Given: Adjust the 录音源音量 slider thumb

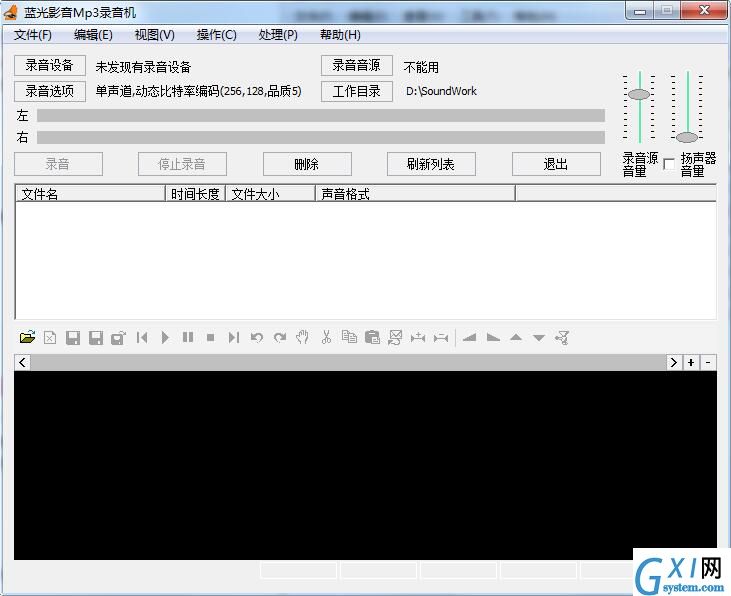Looking at the screenshot, I should 639,94.
